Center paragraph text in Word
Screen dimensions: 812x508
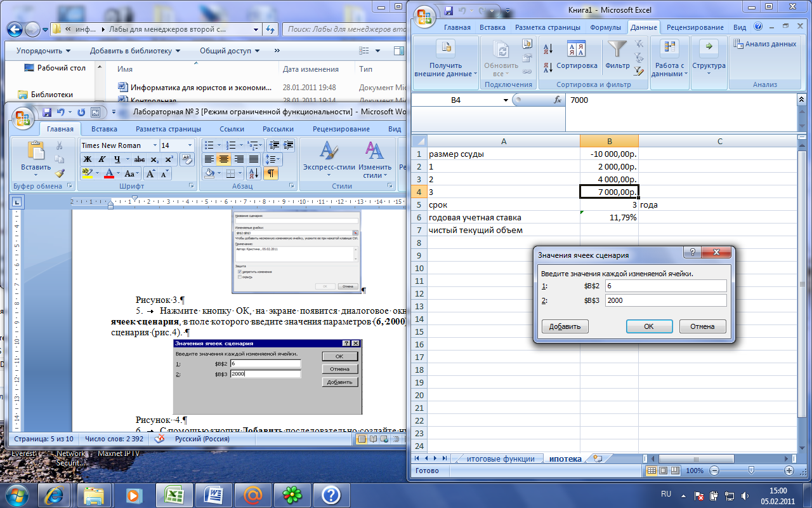224,159
